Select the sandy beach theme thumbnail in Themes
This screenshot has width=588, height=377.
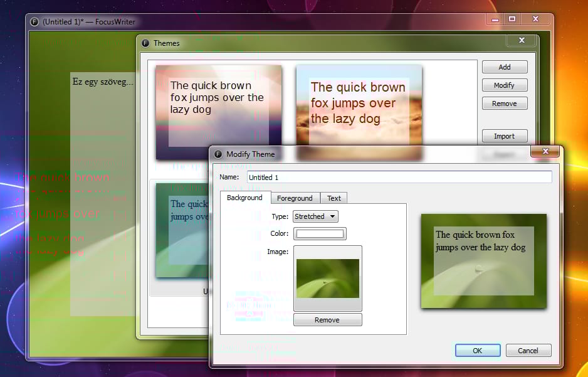click(359, 112)
